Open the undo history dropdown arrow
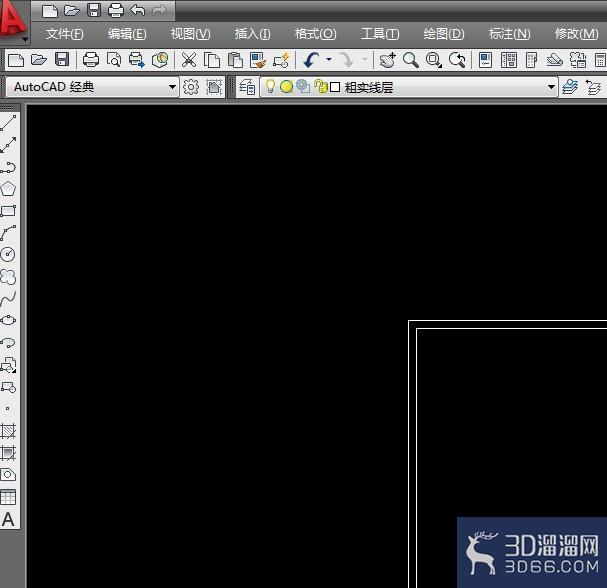The height and width of the screenshot is (588, 607). click(x=329, y=60)
